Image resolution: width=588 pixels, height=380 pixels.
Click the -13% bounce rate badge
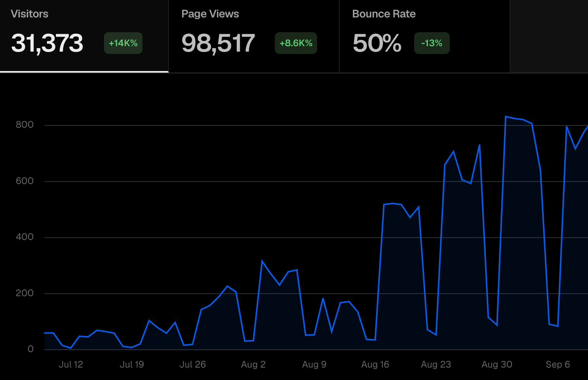point(432,43)
